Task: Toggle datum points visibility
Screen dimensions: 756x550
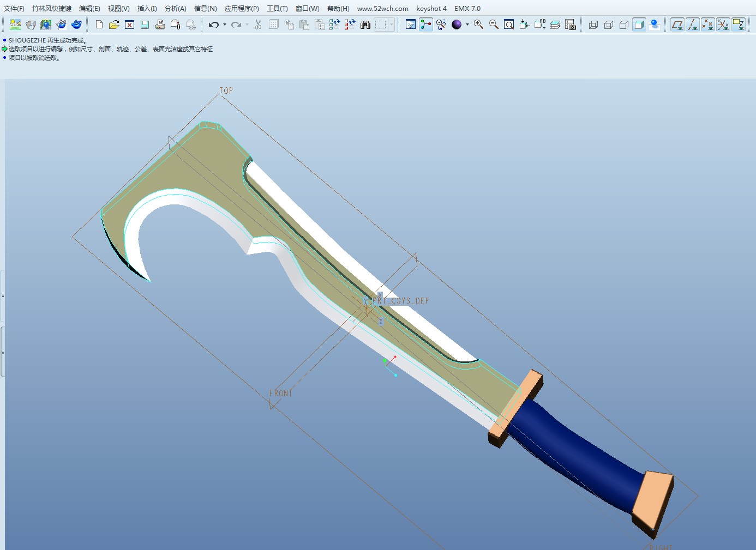Action: tap(708, 25)
